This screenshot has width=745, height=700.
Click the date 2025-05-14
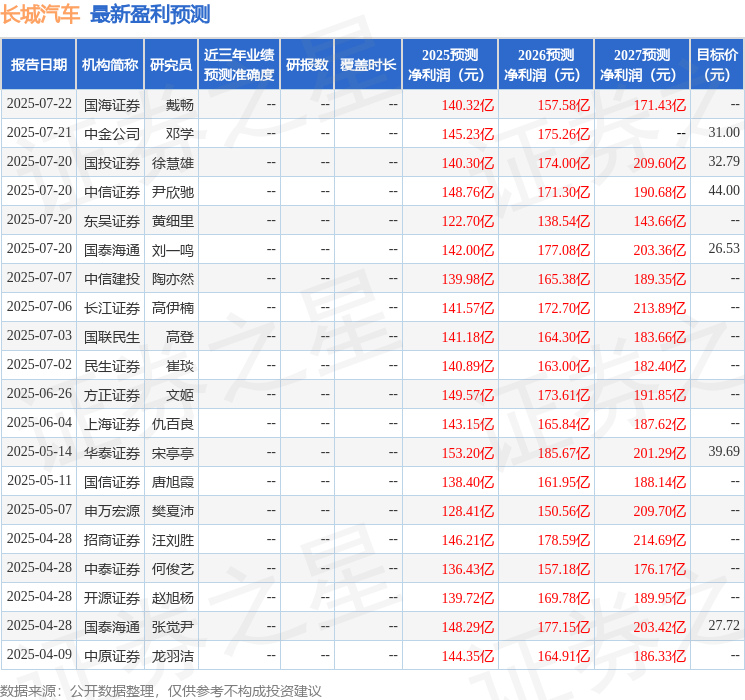tap(39, 451)
